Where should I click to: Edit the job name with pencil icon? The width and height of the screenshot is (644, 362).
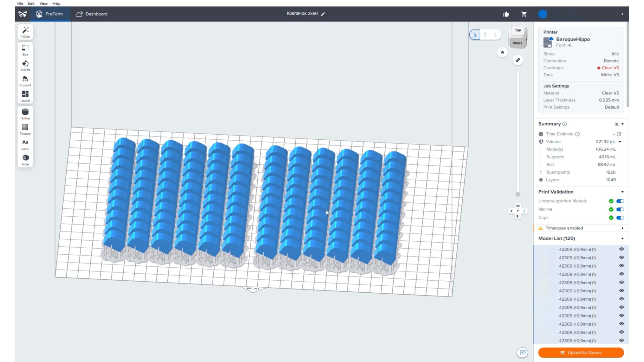click(x=323, y=14)
